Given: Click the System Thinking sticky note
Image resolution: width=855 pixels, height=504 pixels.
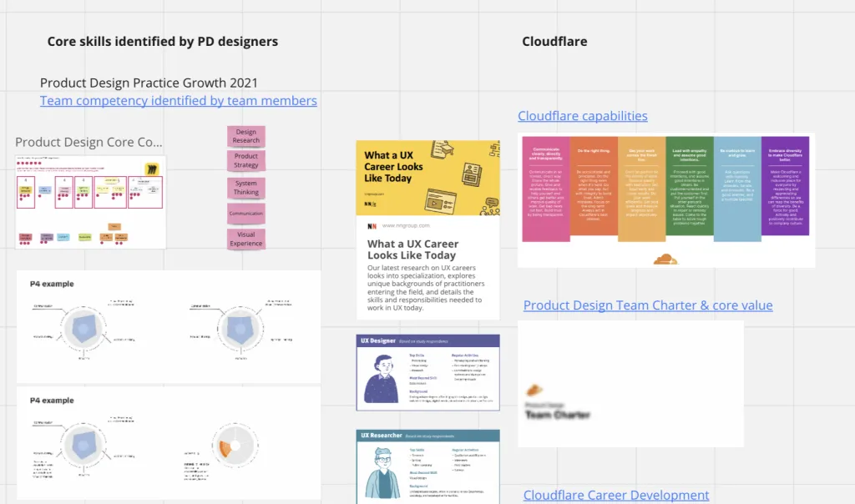Looking at the screenshot, I should pyautogui.click(x=245, y=186).
